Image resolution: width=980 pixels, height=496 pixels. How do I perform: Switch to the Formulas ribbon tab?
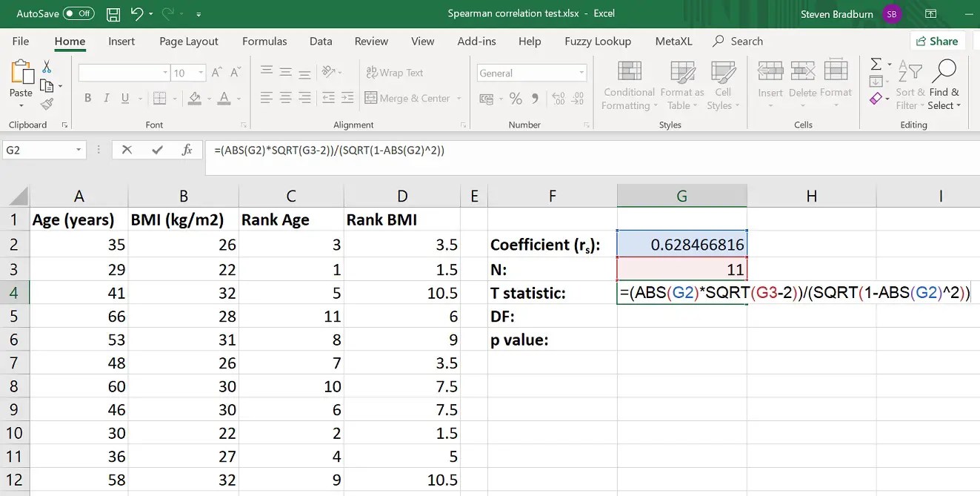coord(264,42)
